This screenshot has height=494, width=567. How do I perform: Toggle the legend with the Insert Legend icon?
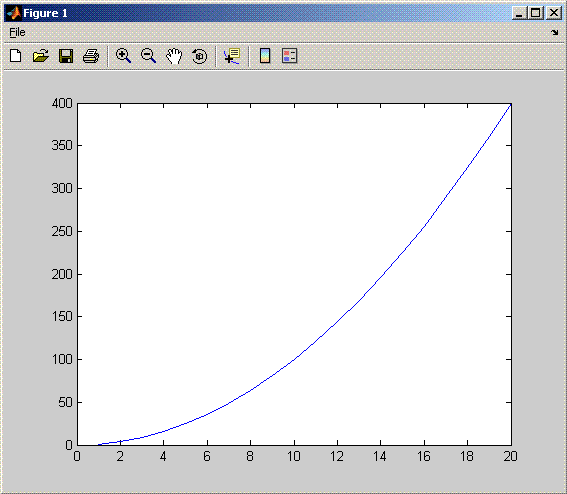pyautogui.click(x=290, y=56)
